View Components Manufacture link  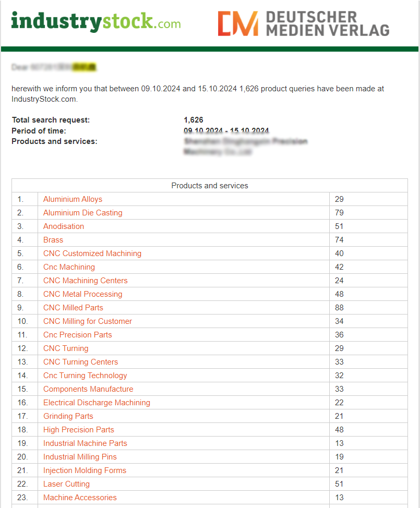tap(88, 389)
